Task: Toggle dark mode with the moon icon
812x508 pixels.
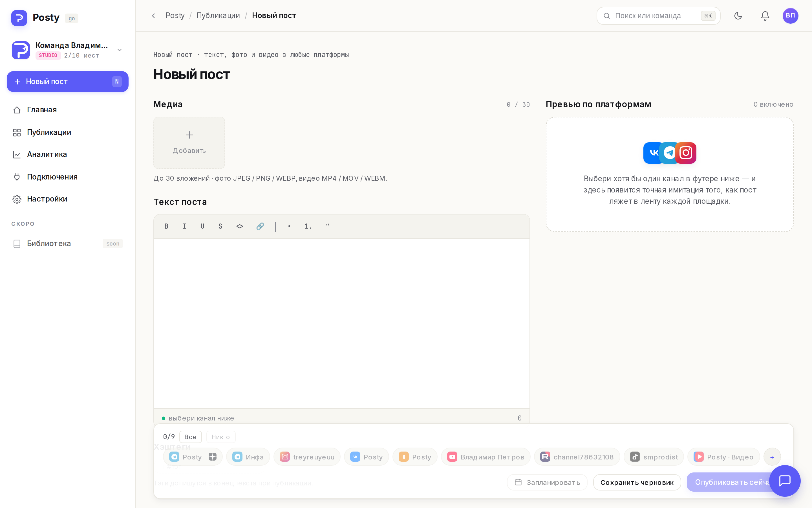Action: [738, 16]
